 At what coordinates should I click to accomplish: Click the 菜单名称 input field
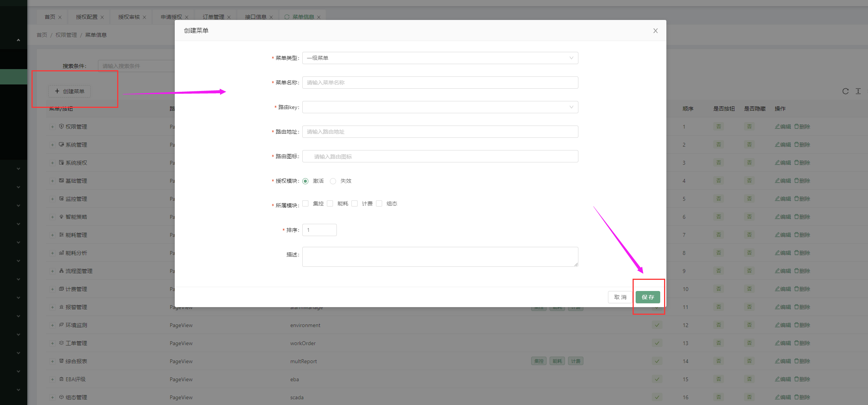point(440,83)
